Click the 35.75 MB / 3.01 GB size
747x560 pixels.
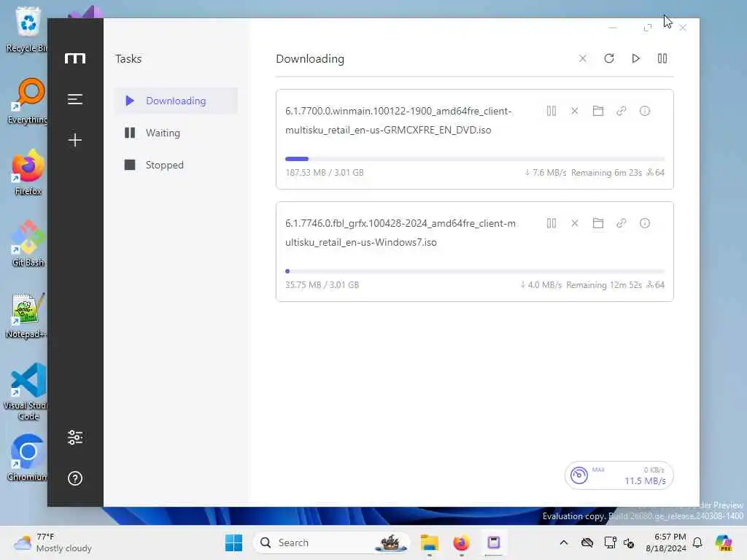pos(322,285)
